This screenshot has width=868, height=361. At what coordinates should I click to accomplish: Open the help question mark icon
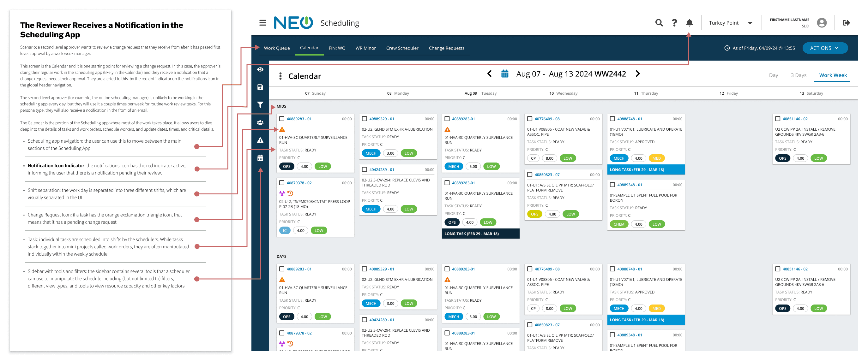[x=674, y=23]
